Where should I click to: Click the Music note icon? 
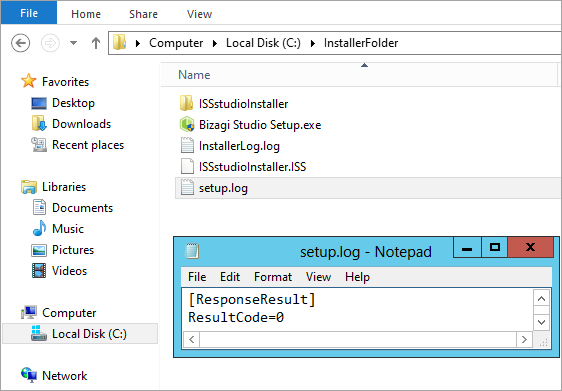[x=39, y=228]
